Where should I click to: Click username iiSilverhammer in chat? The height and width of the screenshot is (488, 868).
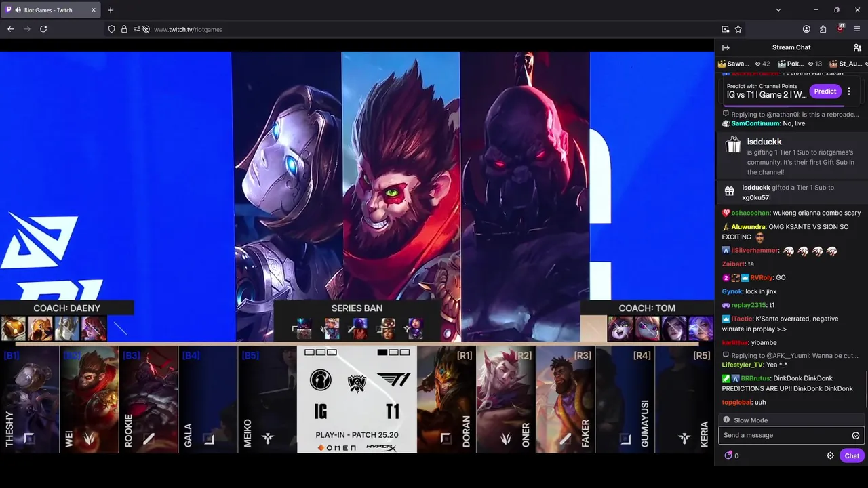click(755, 251)
